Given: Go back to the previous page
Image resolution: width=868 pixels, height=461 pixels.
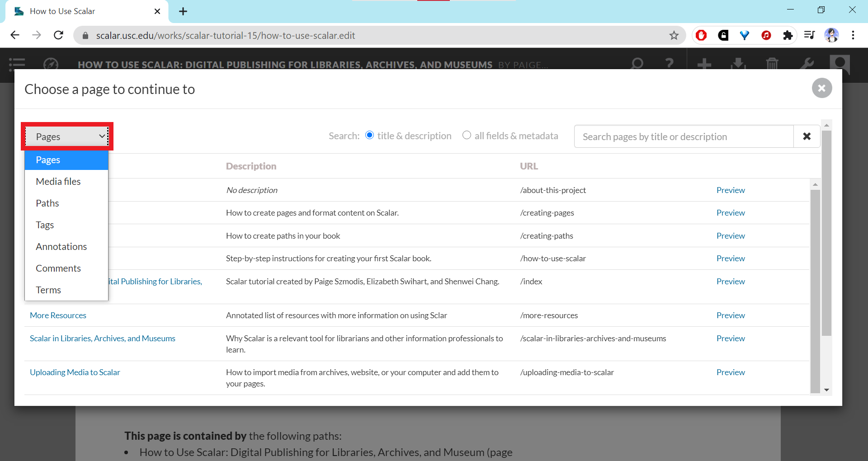Looking at the screenshot, I should coord(15,35).
